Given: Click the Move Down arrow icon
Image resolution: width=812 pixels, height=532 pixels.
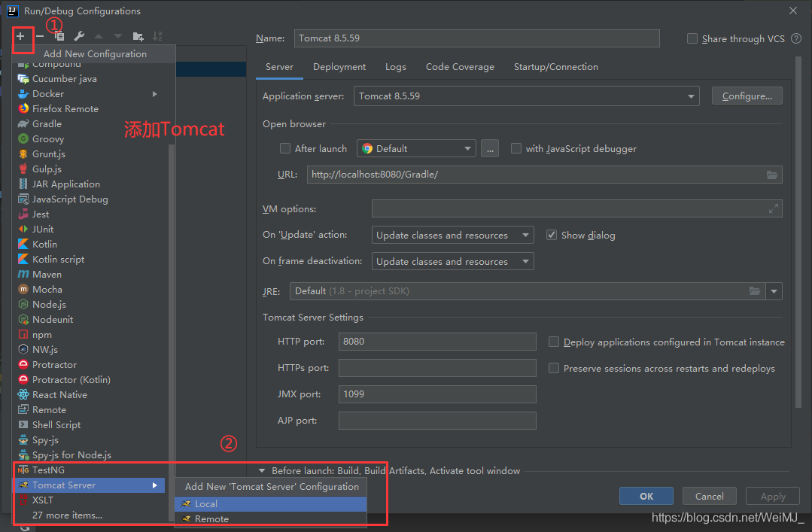Looking at the screenshot, I should click(118, 36).
